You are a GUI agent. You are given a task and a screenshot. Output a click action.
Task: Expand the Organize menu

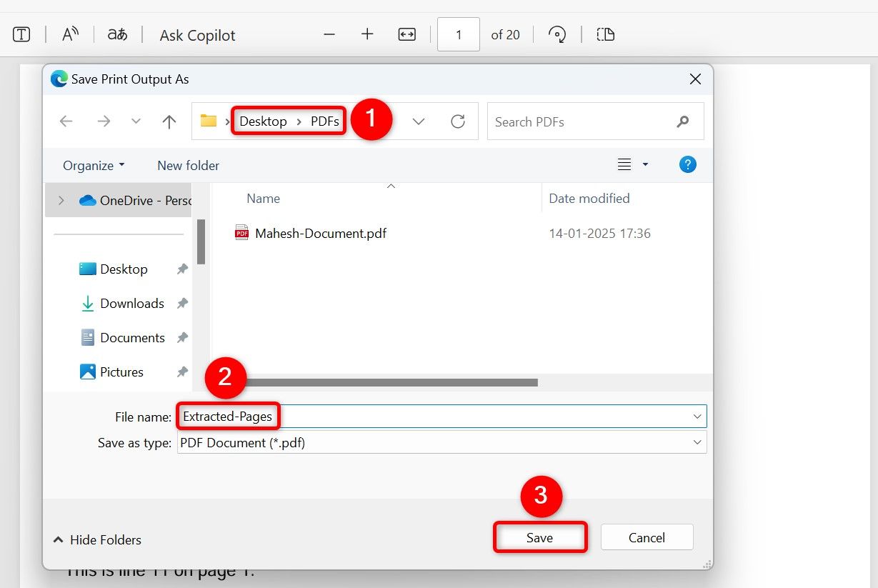(92, 165)
